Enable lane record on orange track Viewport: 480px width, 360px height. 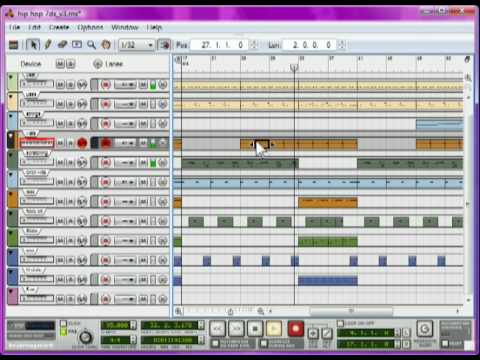pos(106,202)
